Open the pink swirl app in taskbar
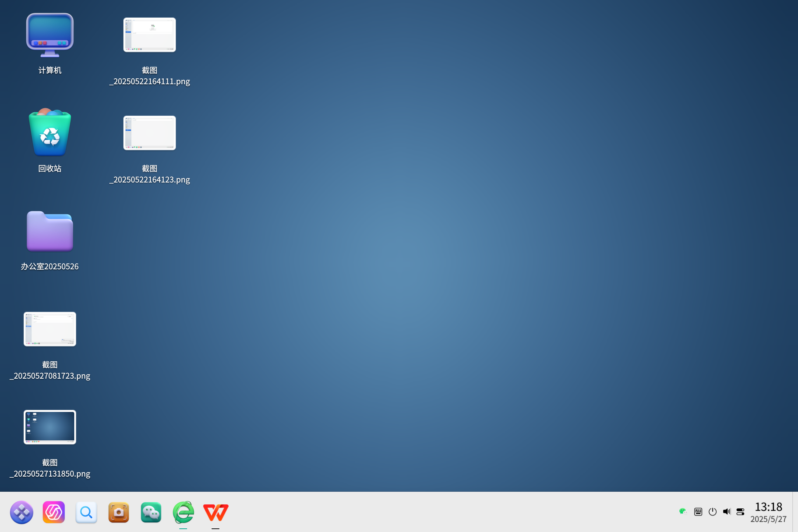 coord(54,512)
